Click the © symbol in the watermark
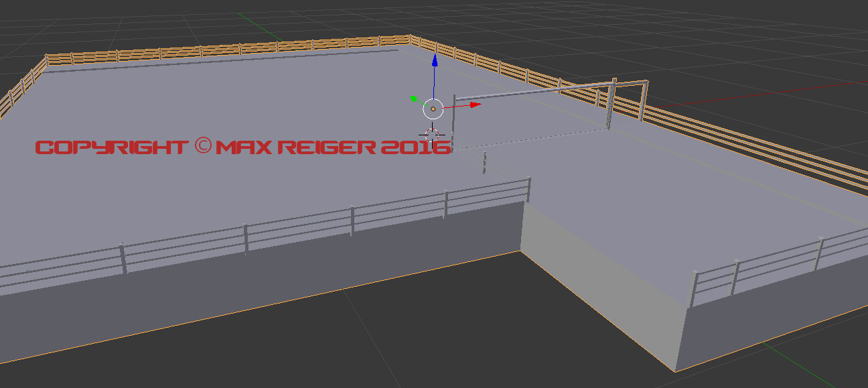Image resolution: width=868 pixels, height=388 pixels. click(x=202, y=146)
